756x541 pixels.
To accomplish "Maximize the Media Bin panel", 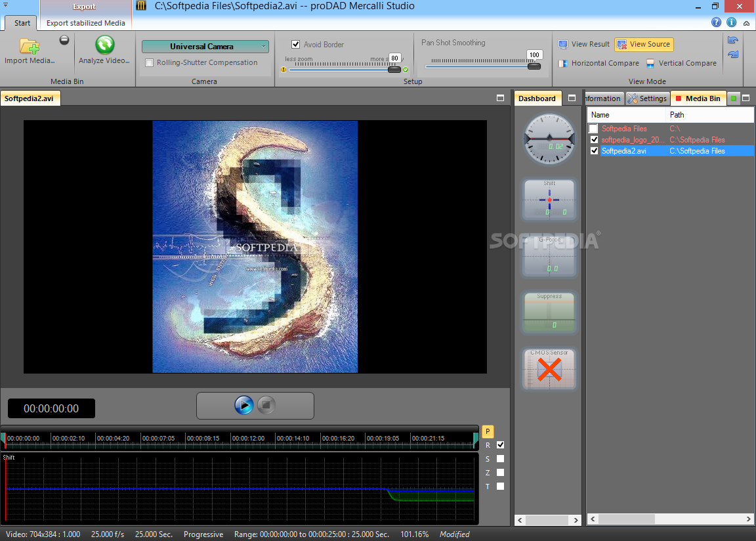I will pos(746,98).
